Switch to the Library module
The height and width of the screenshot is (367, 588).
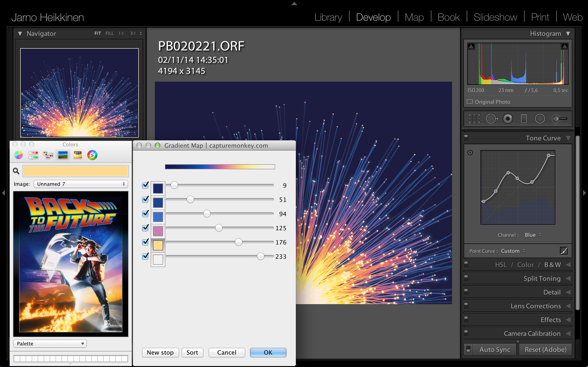(328, 17)
